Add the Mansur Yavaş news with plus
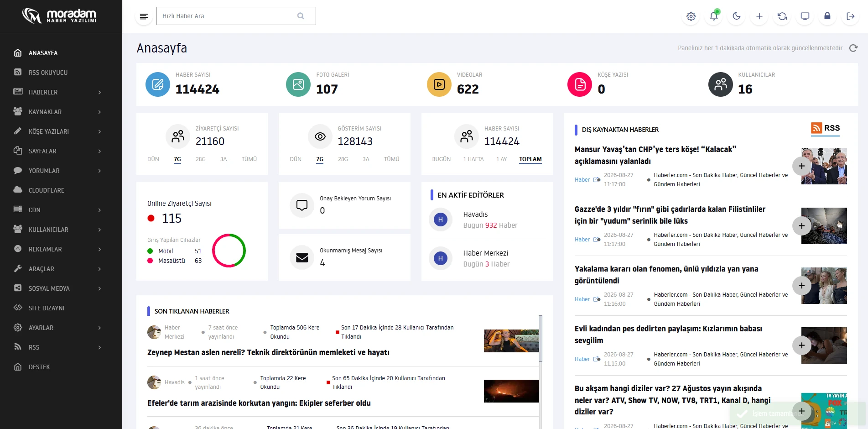The width and height of the screenshot is (868, 429). pos(802,166)
